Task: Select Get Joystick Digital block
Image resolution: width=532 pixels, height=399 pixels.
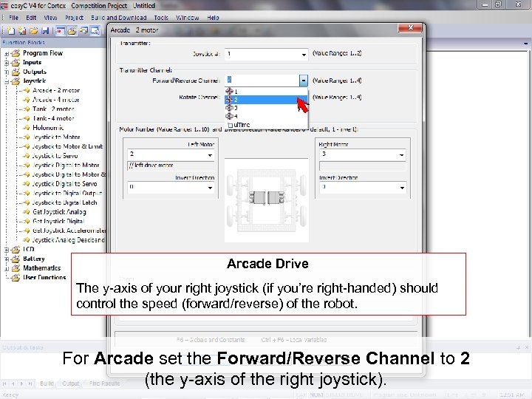Action: (58, 221)
